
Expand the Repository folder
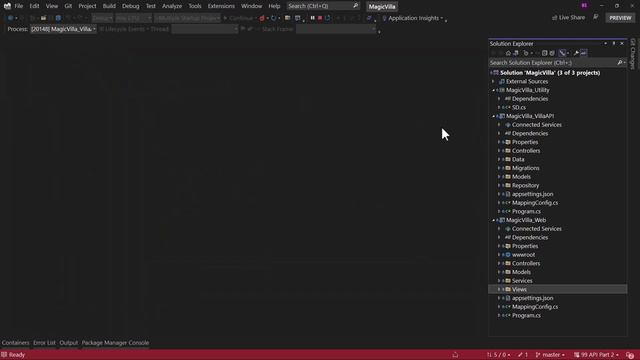[x=499, y=186]
